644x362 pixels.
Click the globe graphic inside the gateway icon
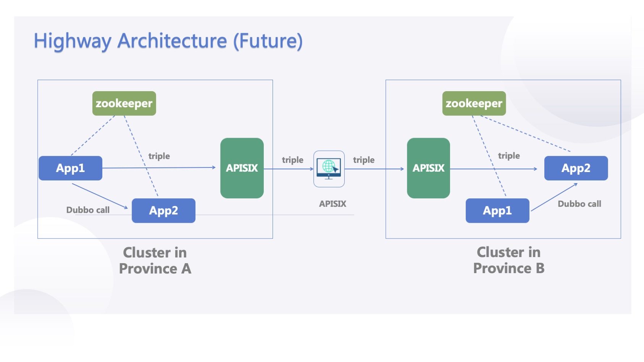[x=328, y=166]
